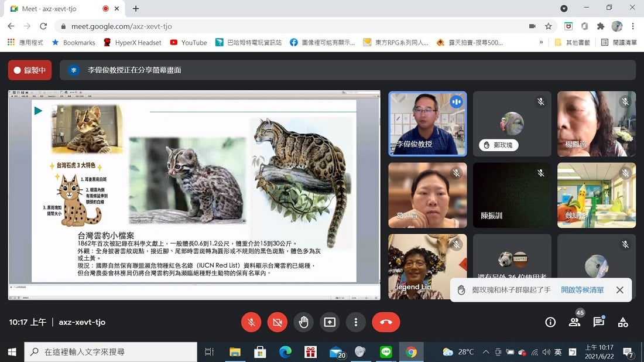Click the 鄭玫瑰 raised hand badge
This screenshot has height=362, width=644.
498,145
